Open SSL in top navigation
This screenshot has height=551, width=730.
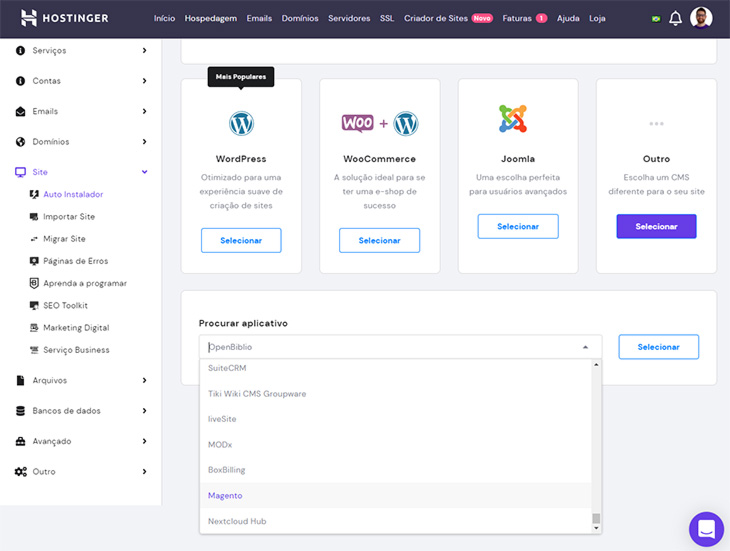pos(387,19)
